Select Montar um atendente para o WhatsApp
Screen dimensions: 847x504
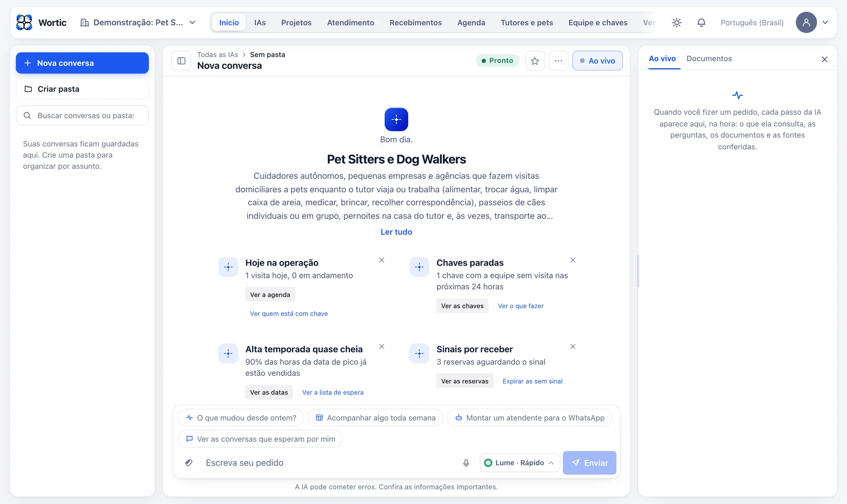click(529, 418)
